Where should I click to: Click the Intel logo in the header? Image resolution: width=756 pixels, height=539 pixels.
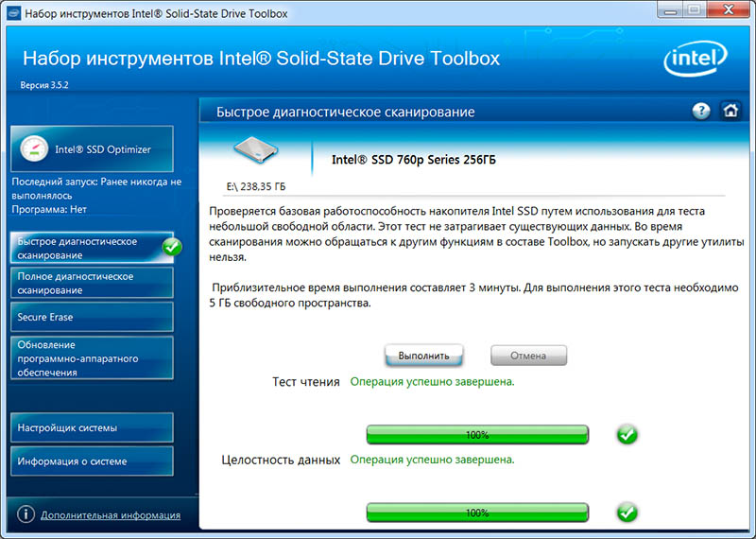coord(696,59)
